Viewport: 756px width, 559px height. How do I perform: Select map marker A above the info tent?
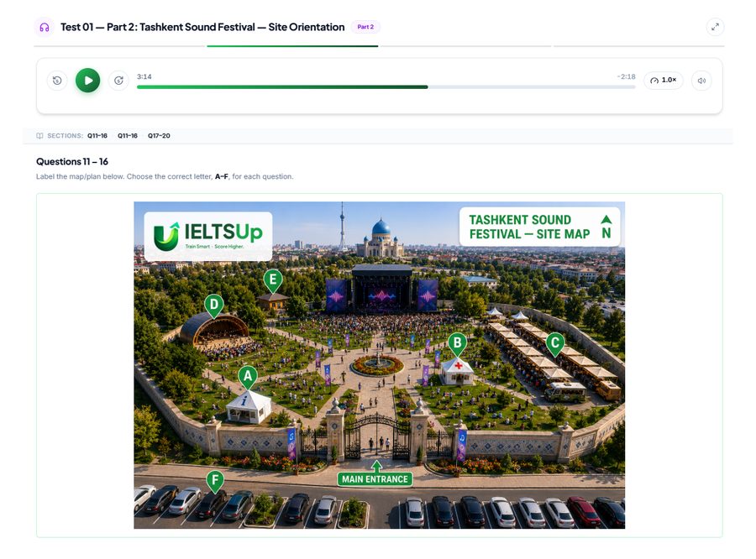[248, 377]
